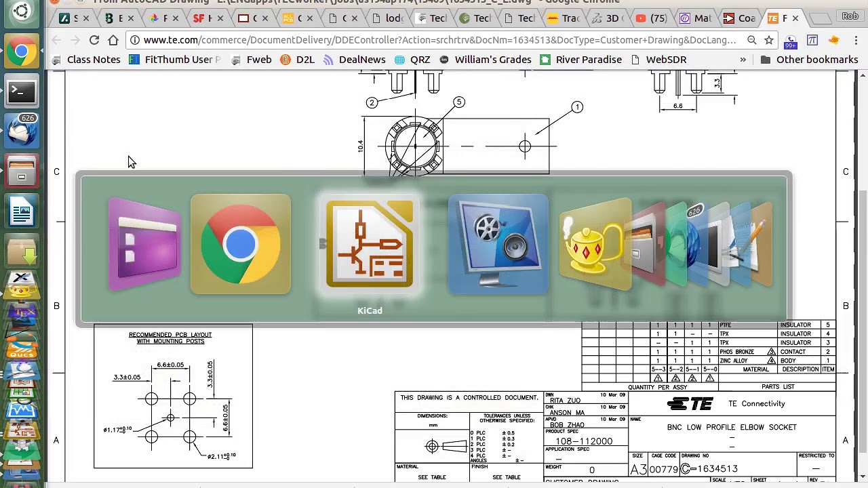The image size is (868, 488).
Task: Open Thunderbird mail showing 626 badge
Action: click(x=22, y=130)
